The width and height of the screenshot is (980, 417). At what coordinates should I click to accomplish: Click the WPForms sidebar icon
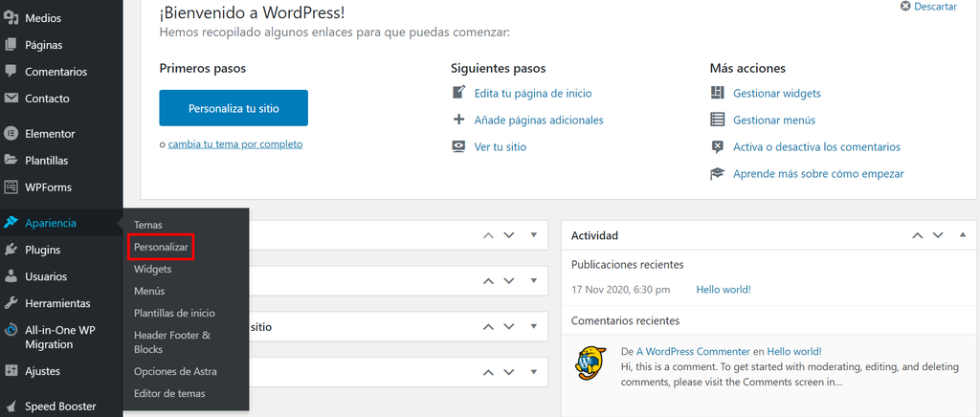click(11, 187)
